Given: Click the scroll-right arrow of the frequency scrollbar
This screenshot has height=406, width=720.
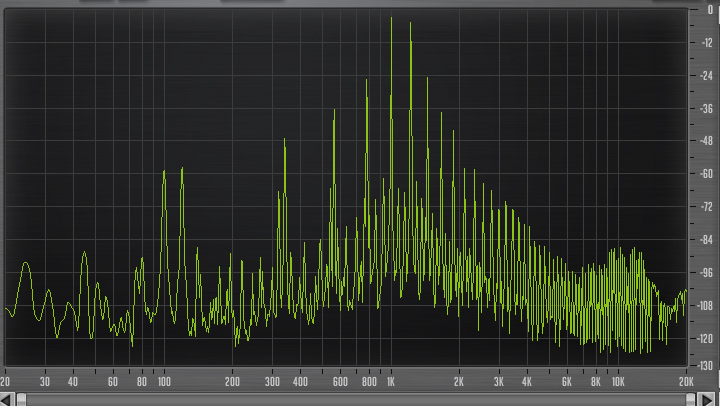Looking at the screenshot, I should [706, 400].
